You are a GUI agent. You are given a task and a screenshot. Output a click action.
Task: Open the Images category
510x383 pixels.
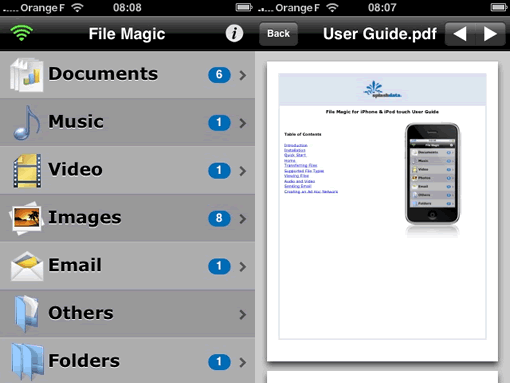point(127,218)
